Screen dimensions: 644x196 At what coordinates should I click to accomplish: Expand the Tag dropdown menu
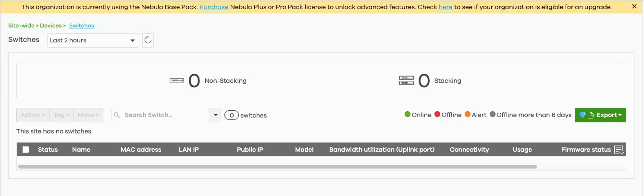[62, 115]
